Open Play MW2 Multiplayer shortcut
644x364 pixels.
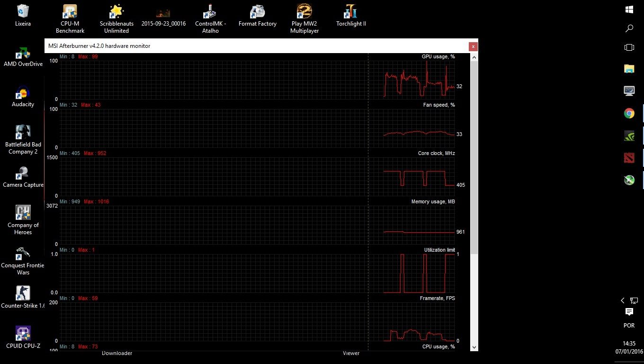[x=304, y=19]
